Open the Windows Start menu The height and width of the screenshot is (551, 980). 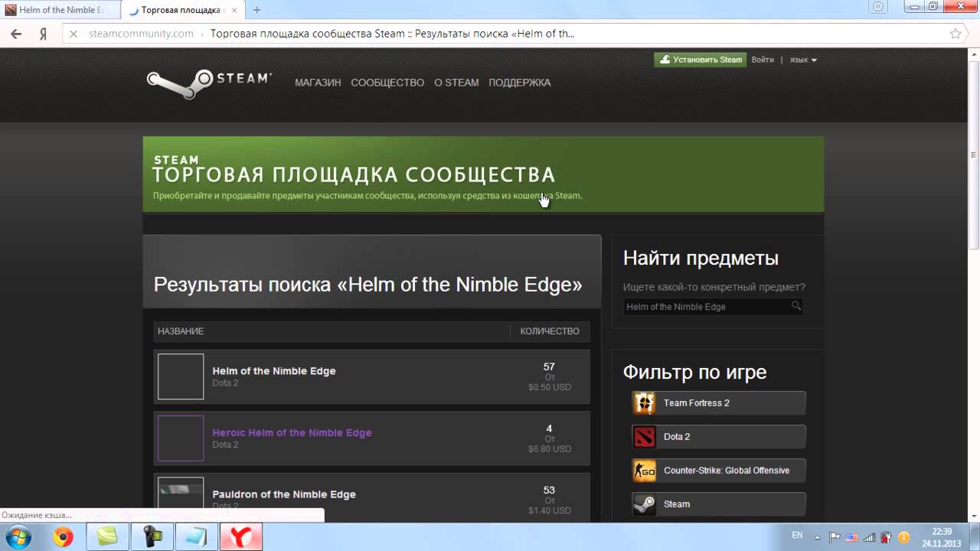(18, 537)
